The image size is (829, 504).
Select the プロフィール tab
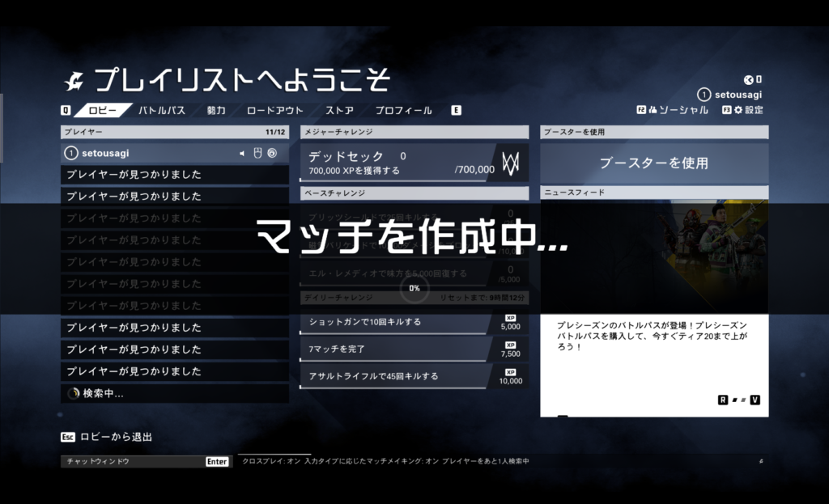pos(403,110)
